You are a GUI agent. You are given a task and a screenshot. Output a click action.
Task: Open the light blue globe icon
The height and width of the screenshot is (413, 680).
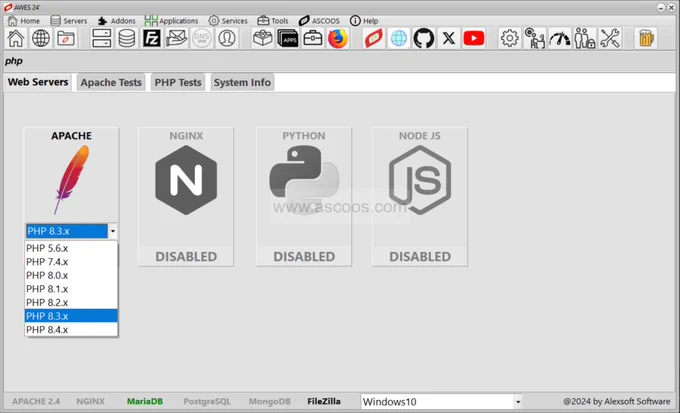(x=399, y=38)
